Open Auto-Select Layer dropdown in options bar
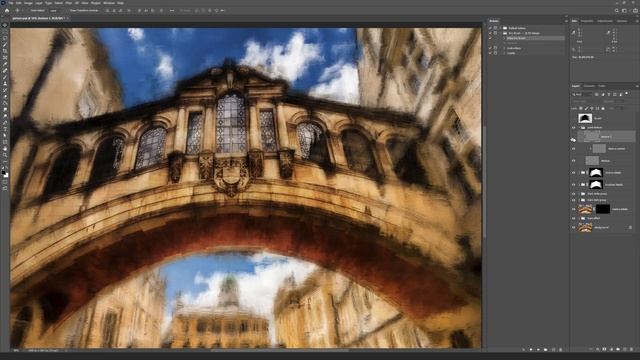 (x=55, y=11)
